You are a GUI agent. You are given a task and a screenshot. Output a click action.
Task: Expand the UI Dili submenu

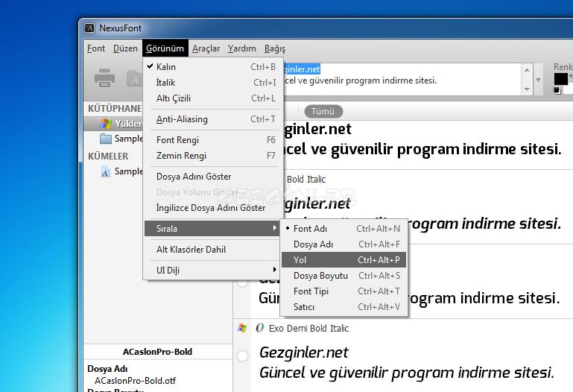point(213,271)
